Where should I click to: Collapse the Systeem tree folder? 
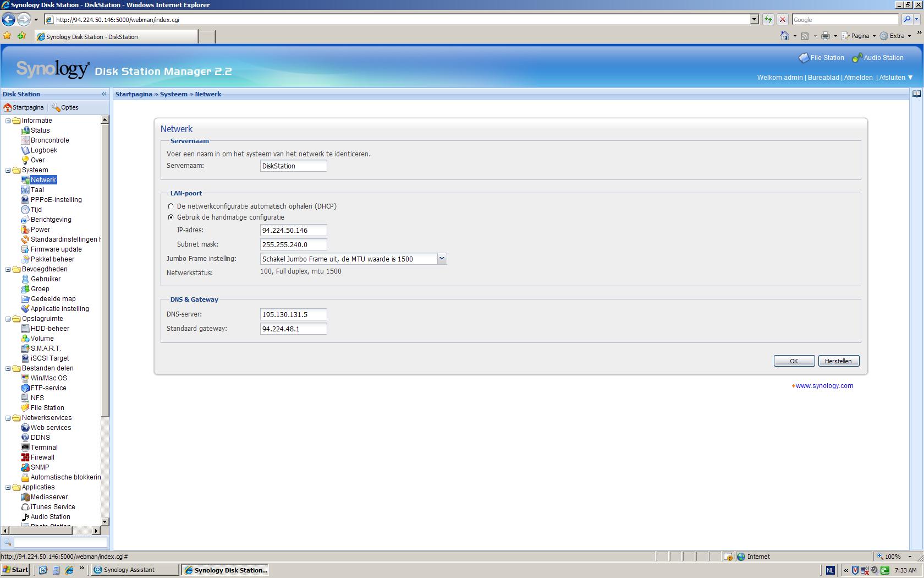[x=8, y=170]
